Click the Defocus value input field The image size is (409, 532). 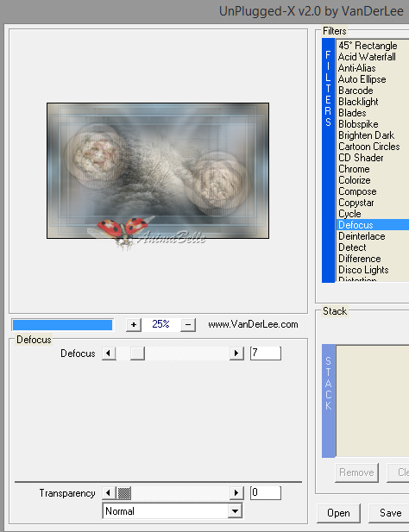[x=266, y=354]
